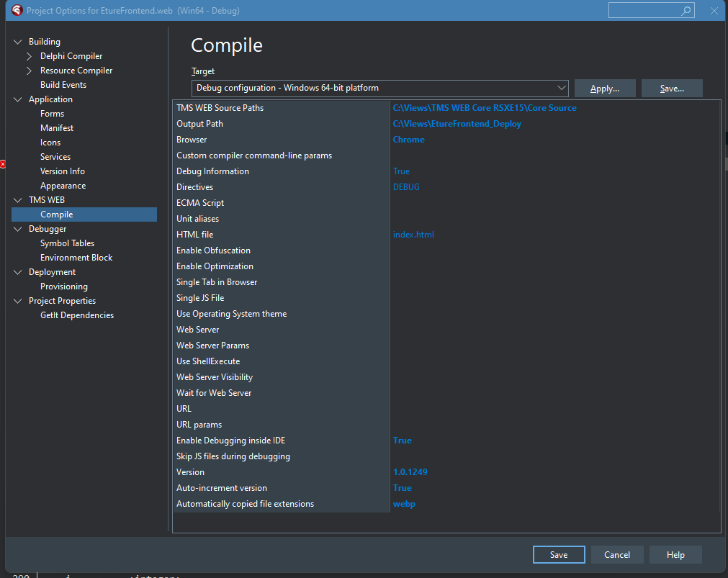Edit the Version 1.0.1249 value
The width and height of the screenshot is (728, 578).
tap(410, 472)
